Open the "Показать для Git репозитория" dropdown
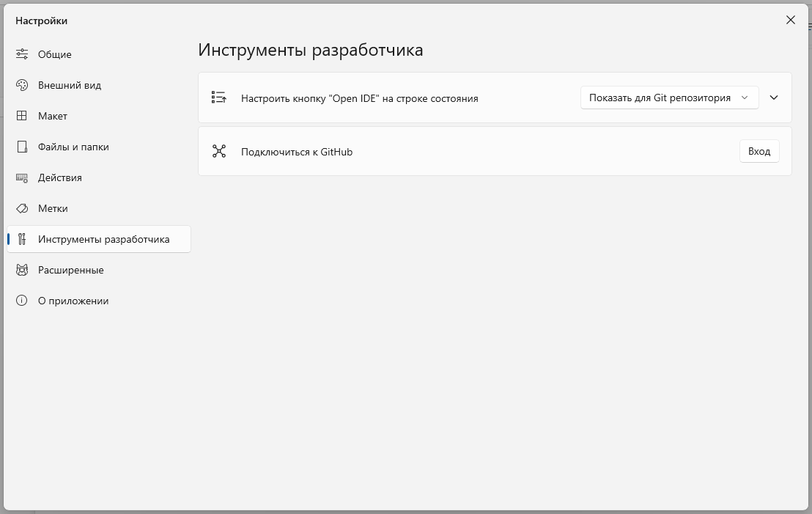Image resolution: width=812 pixels, height=514 pixels. [669, 98]
